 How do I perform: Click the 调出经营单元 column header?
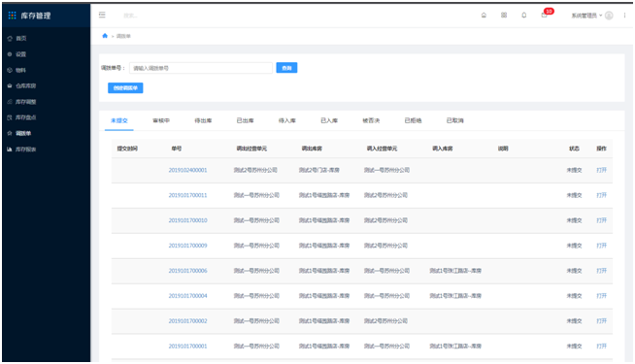coord(251,149)
